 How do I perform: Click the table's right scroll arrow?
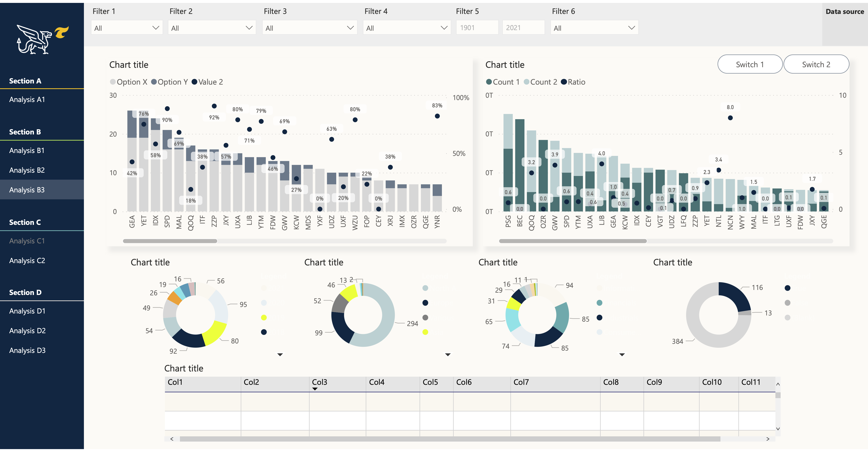pyautogui.click(x=768, y=439)
